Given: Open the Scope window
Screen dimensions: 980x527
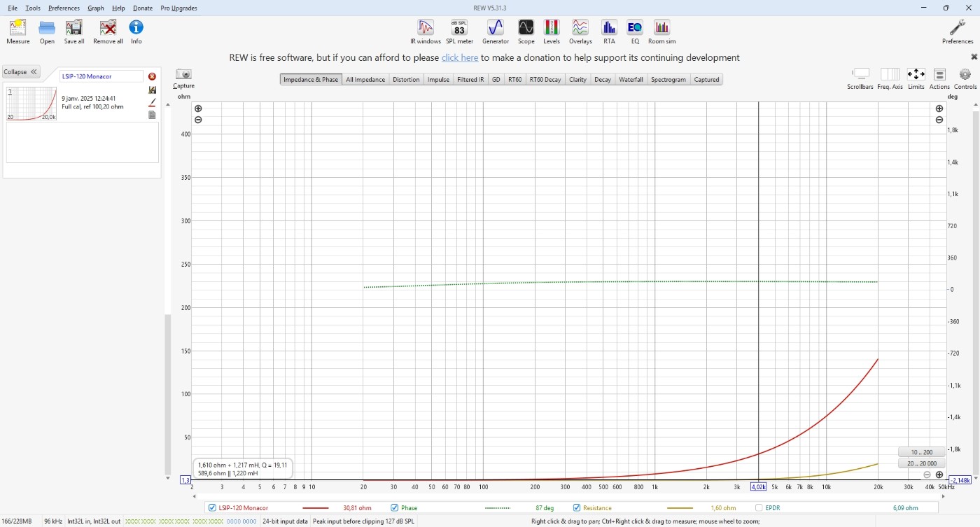Looking at the screenshot, I should point(526,32).
